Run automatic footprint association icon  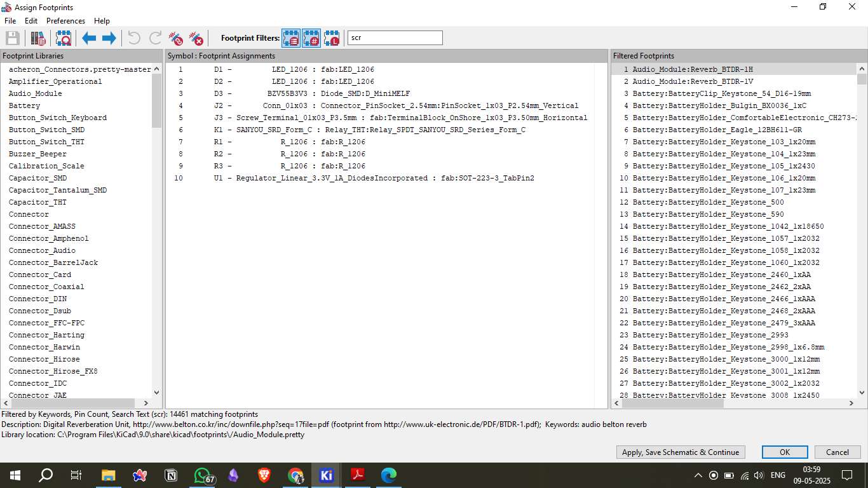(x=176, y=38)
